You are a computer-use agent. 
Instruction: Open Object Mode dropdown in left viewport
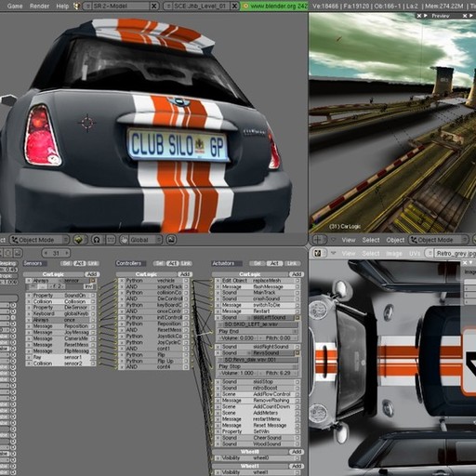pyautogui.click(x=39, y=240)
